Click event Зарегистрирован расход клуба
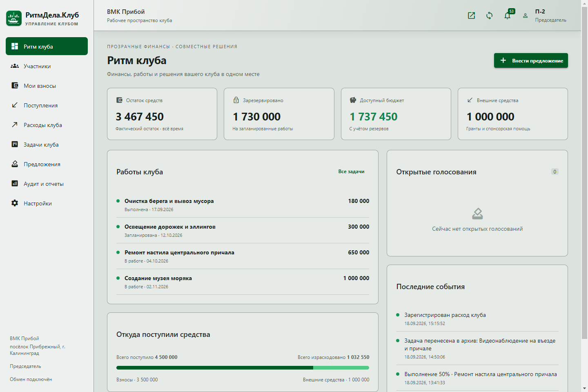 click(477, 318)
